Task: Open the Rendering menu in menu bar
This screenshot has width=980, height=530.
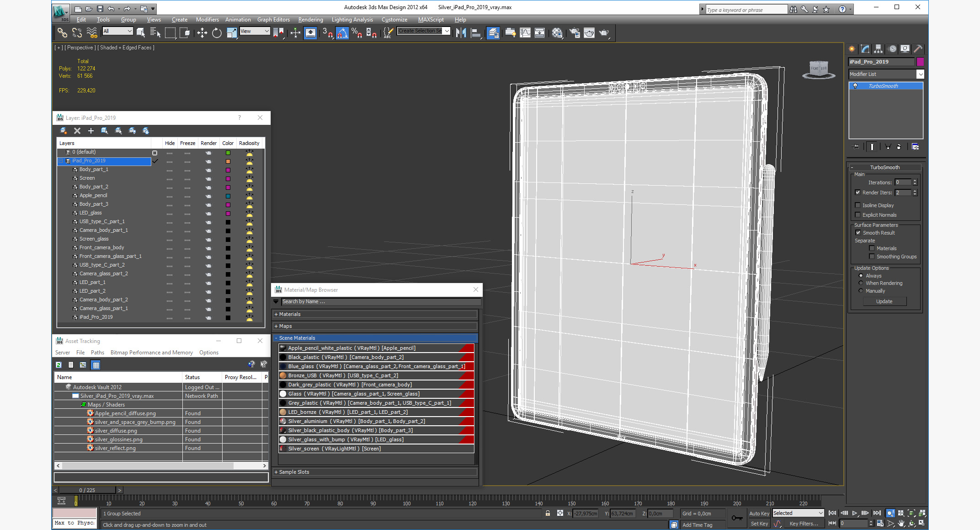Action: pyautogui.click(x=310, y=20)
